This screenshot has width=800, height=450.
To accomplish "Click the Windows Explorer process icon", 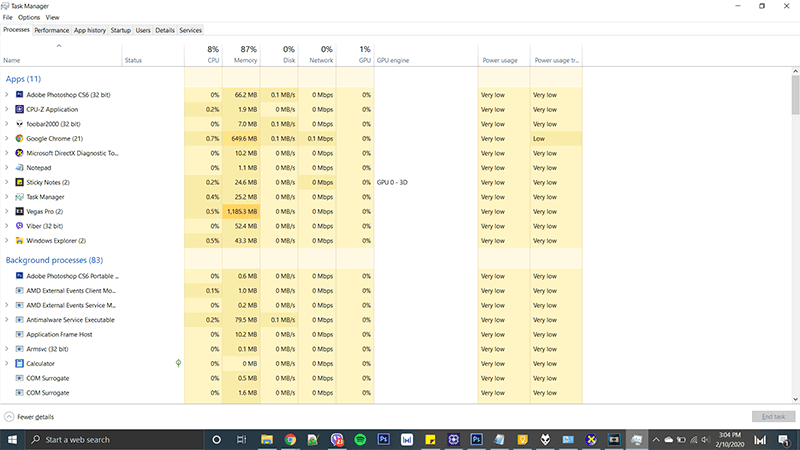I will (19, 240).
